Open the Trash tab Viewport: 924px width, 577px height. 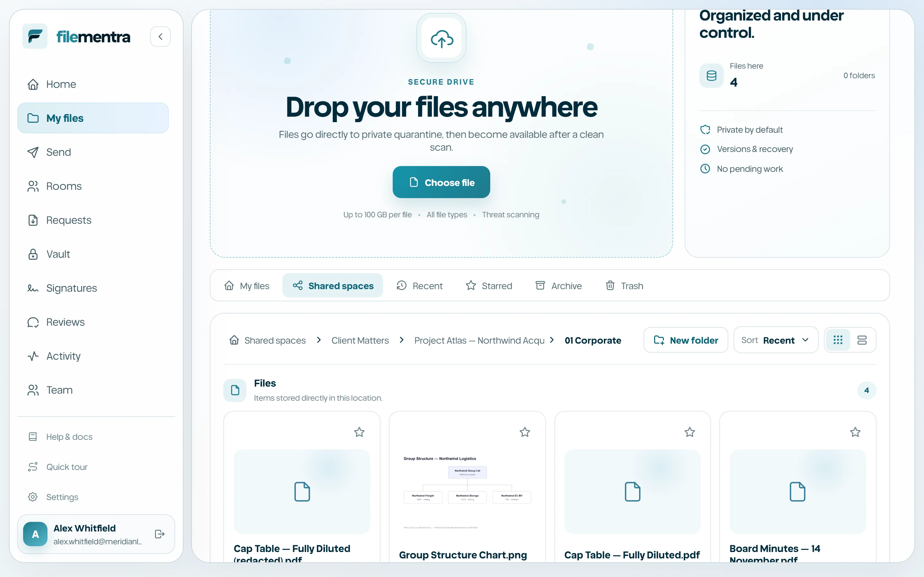coord(624,286)
